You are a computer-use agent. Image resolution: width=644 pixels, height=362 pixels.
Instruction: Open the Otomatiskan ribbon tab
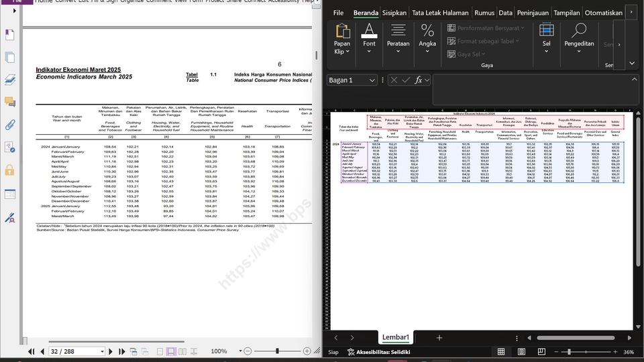603,13
